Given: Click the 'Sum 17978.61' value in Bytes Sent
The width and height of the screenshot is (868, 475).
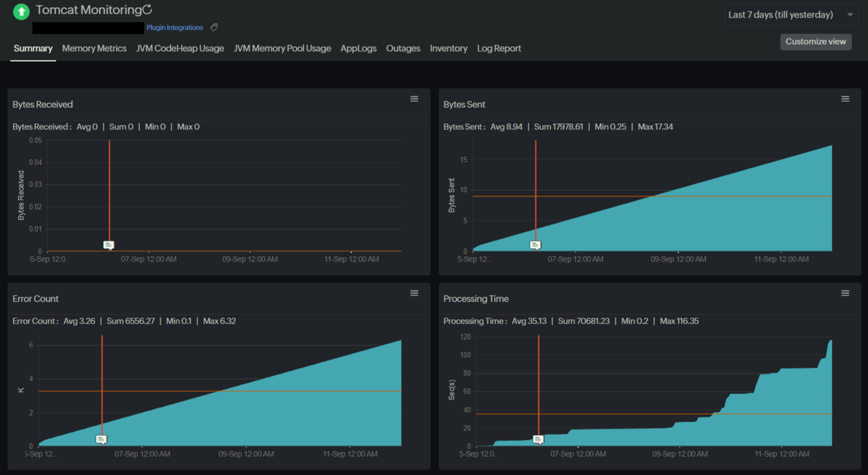Looking at the screenshot, I should 558,127.
